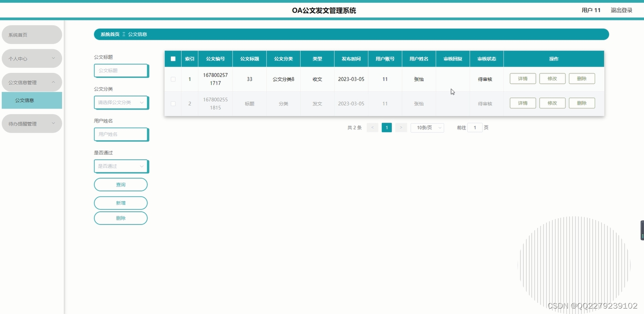Navigate to 系统首页 in the sidebar
Screen dimensions: 644x314
[x=32, y=34]
